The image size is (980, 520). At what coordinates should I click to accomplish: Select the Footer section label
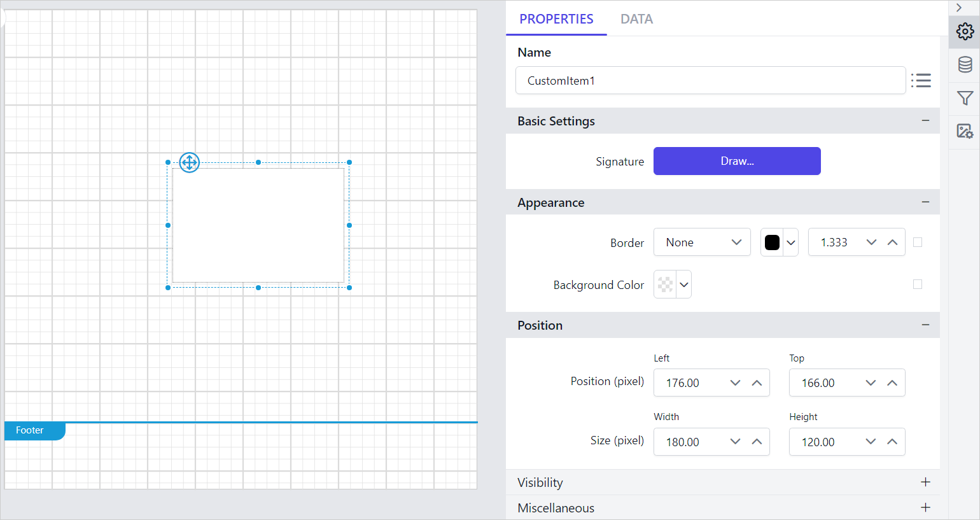(x=34, y=431)
